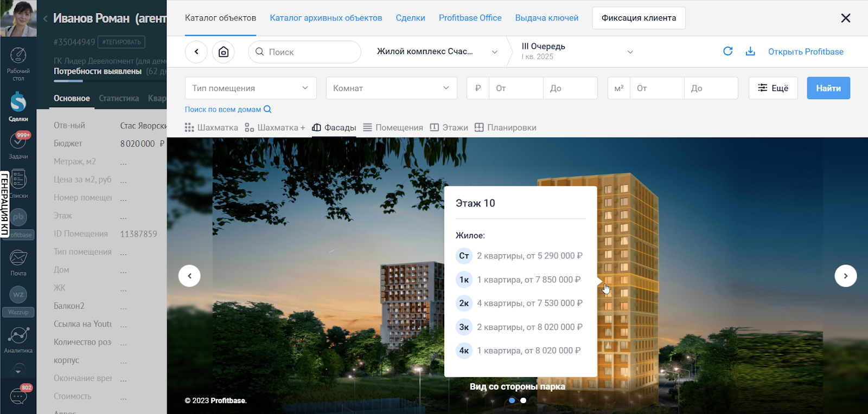868x414 pixels.
Task: Open Тип помещения dropdown
Action: click(251, 88)
